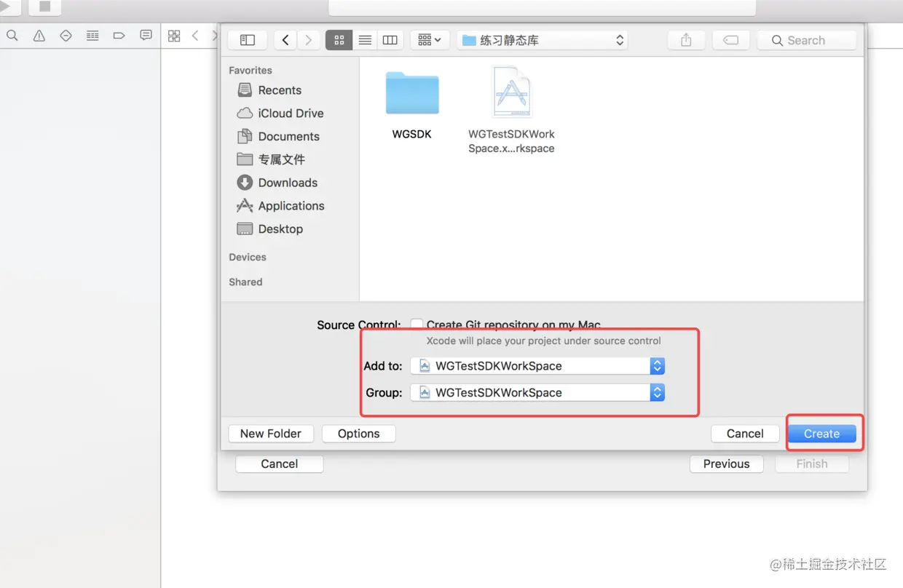Click the Share button in dialog toolbar

click(686, 40)
